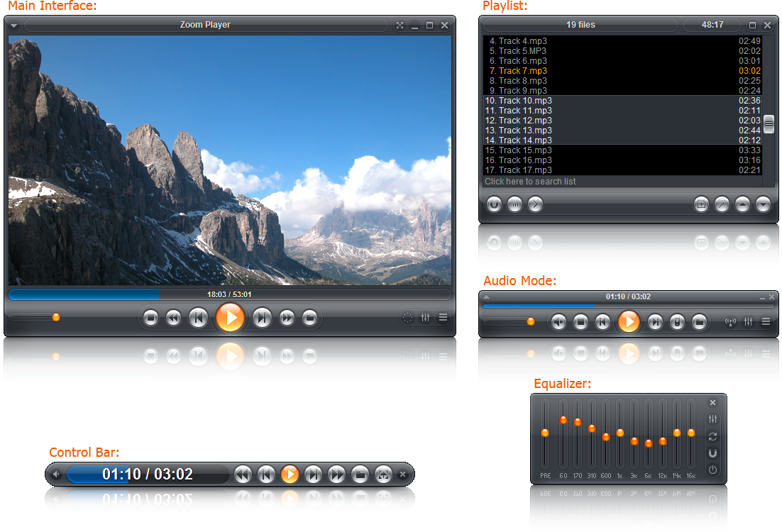The width and height of the screenshot is (782, 532).
Task: Click the right arrow icon in the playlist toolbar
Action: [535, 204]
